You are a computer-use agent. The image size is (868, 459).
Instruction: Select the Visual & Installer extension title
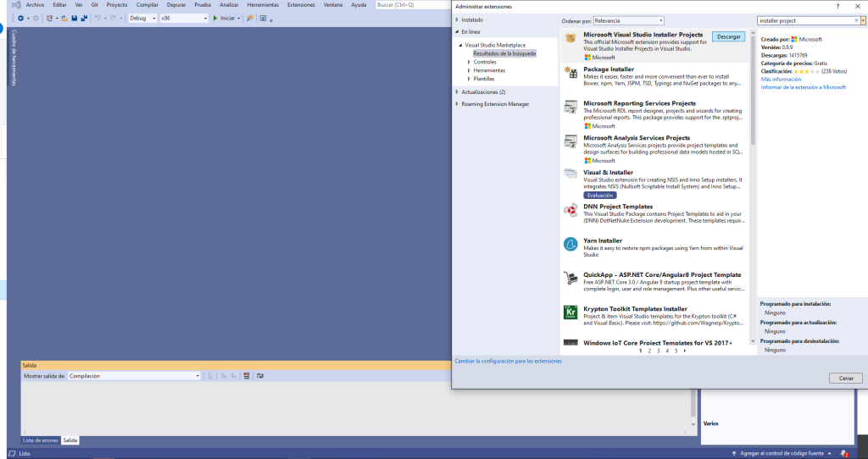click(608, 173)
